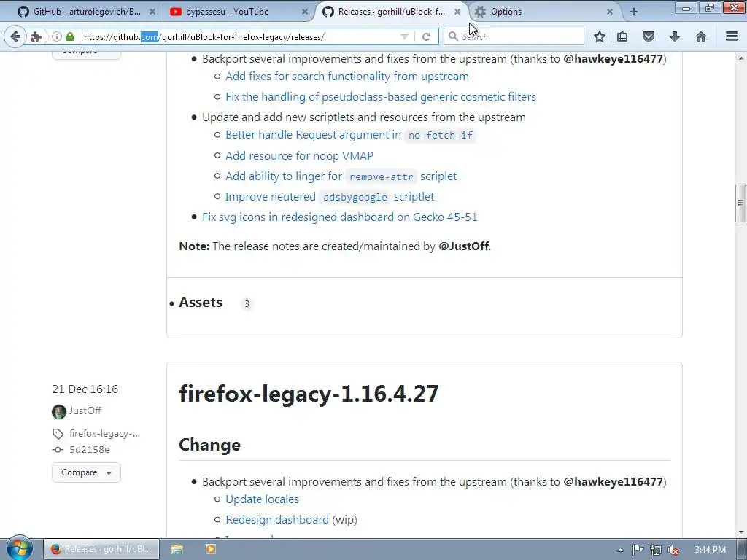Open the network tray icon
This screenshot has width=747, height=560.
(656, 550)
